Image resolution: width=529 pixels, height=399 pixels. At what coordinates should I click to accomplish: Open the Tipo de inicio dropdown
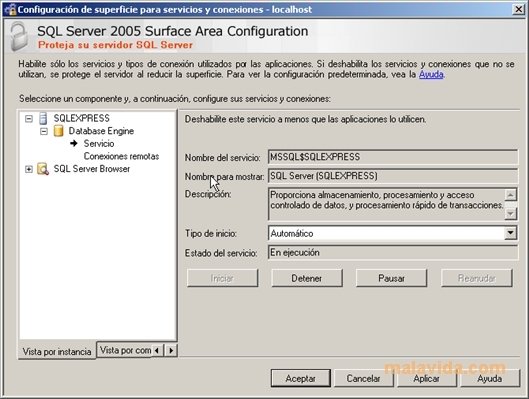click(510, 233)
